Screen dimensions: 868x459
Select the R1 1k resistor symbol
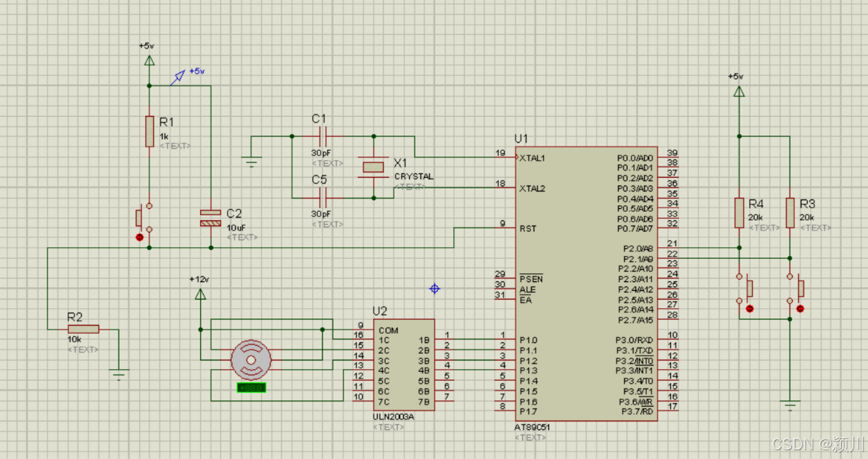tap(149, 131)
